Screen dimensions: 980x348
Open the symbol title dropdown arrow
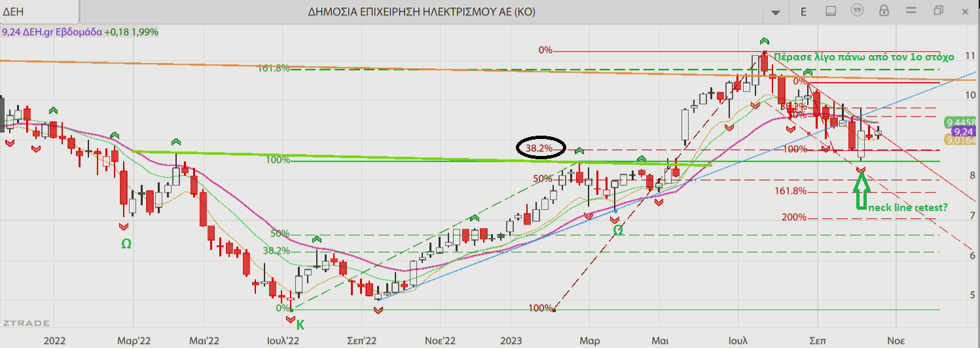776,12
